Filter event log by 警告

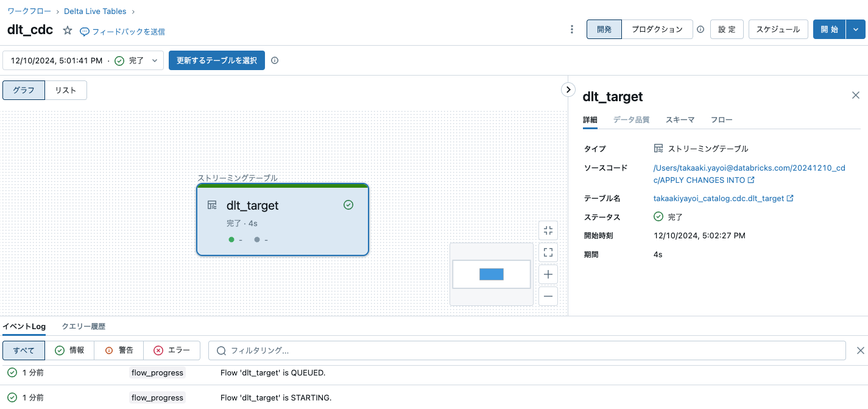pyautogui.click(x=119, y=350)
